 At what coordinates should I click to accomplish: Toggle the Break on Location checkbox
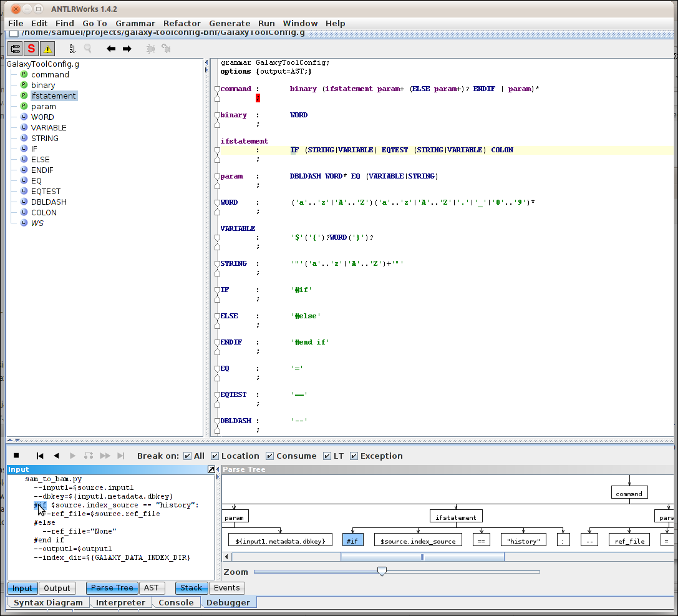pos(215,456)
